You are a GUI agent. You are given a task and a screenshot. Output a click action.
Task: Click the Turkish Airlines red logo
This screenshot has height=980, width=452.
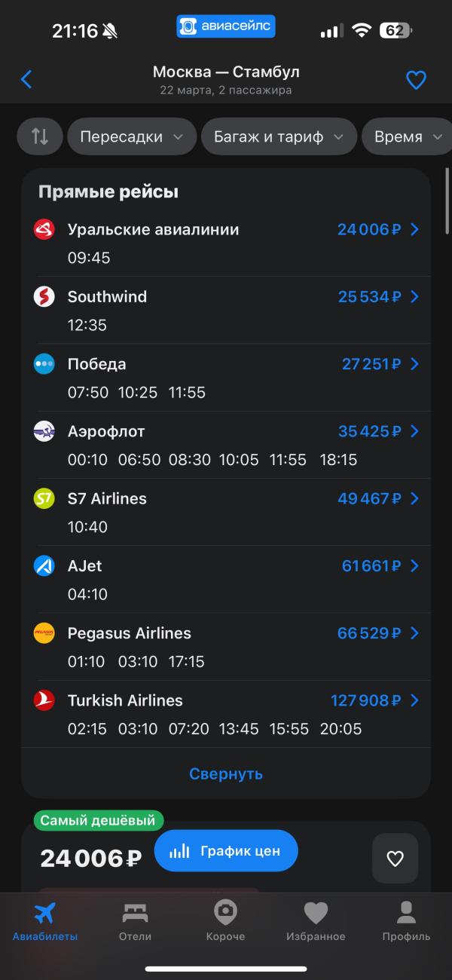pos(44,700)
